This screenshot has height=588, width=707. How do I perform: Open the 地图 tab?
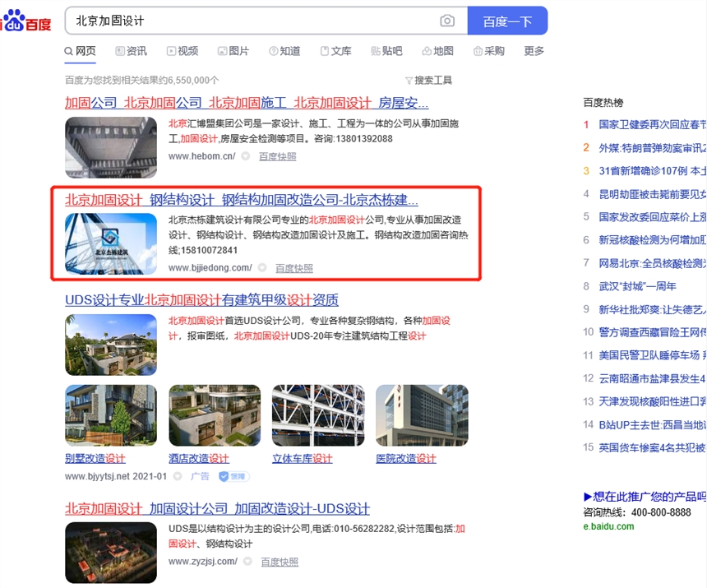click(437, 51)
